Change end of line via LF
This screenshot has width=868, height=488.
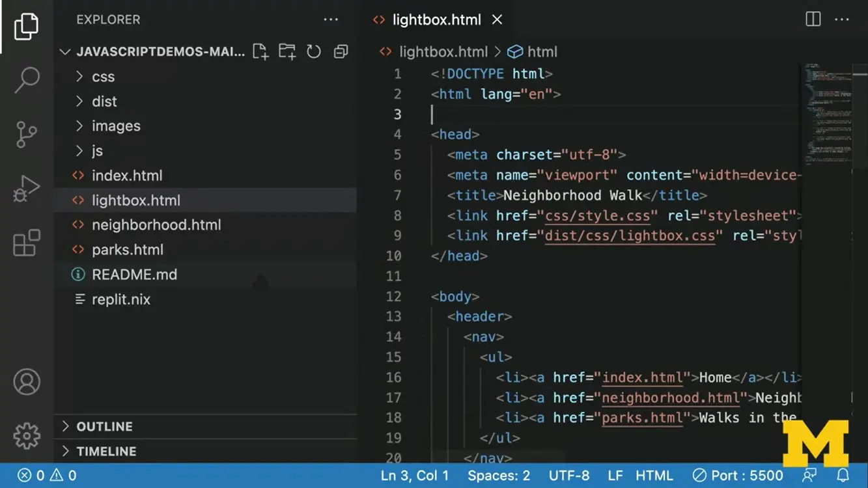(x=615, y=476)
